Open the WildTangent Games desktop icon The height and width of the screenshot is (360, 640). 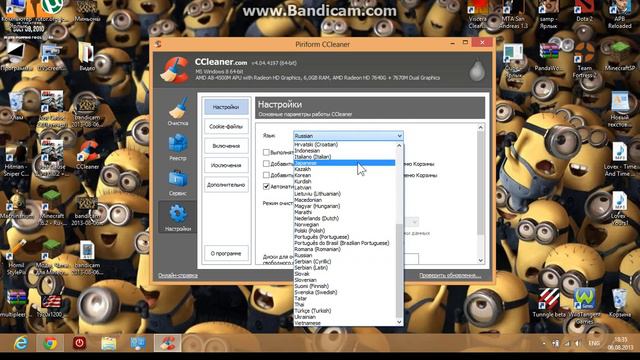coord(584,306)
